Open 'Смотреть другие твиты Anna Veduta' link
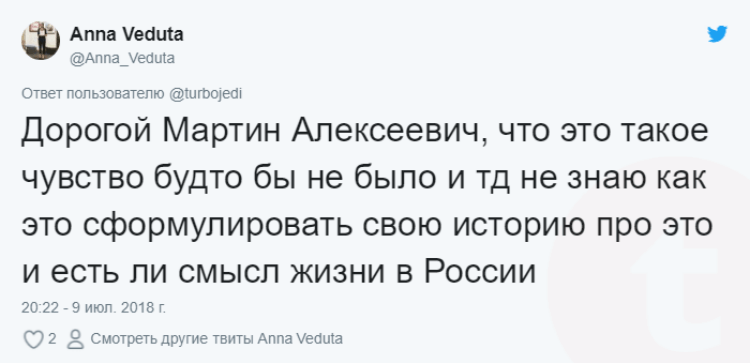Viewport: 750px width, 364px height. (x=217, y=339)
